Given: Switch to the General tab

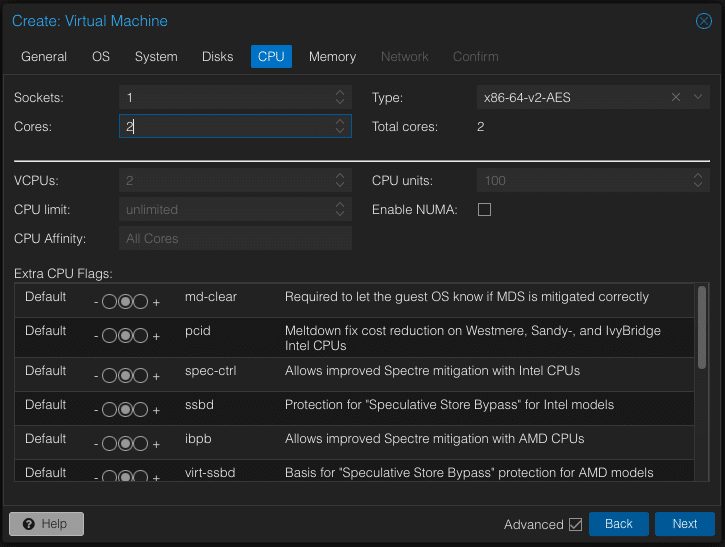Looking at the screenshot, I should (x=44, y=57).
